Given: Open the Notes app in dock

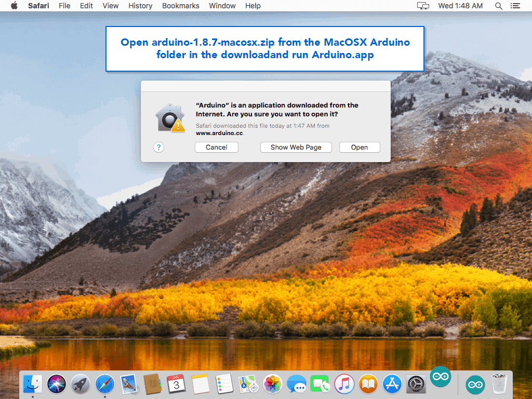Looking at the screenshot, I should pos(200,384).
